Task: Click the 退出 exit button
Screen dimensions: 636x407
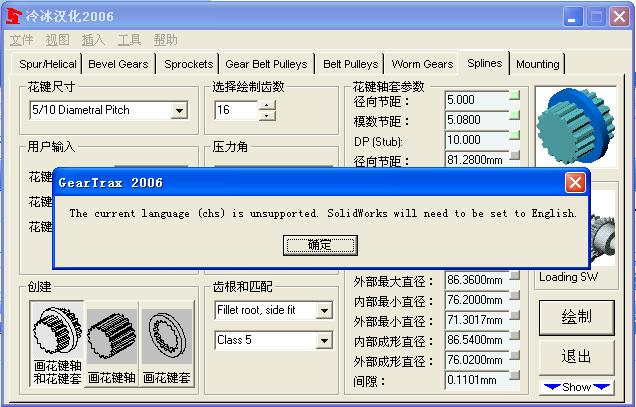Action: (576, 357)
